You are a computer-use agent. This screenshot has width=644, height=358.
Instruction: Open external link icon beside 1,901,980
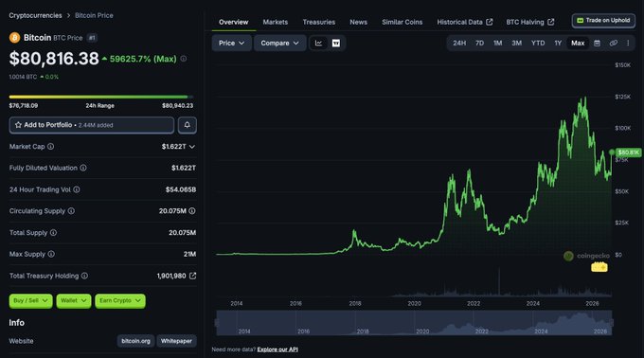click(x=192, y=276)
